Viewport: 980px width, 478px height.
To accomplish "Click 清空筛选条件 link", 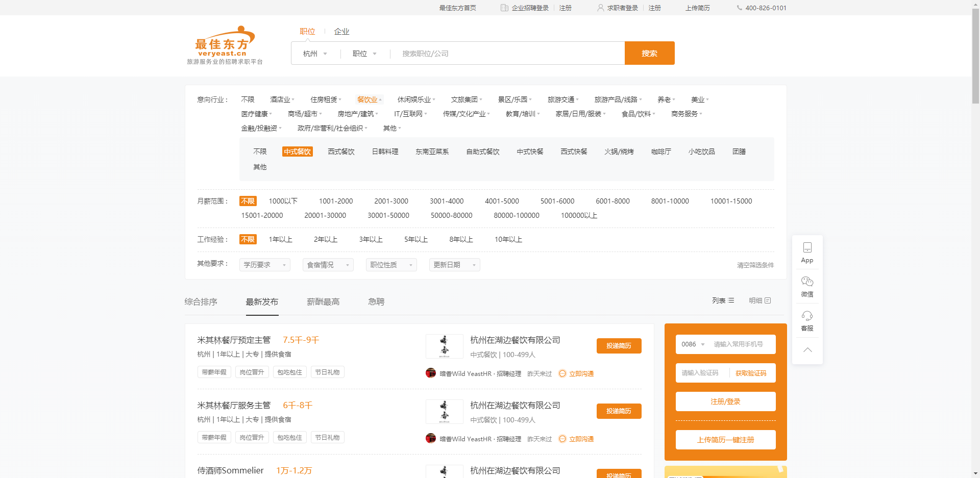I will click(755, 265).
